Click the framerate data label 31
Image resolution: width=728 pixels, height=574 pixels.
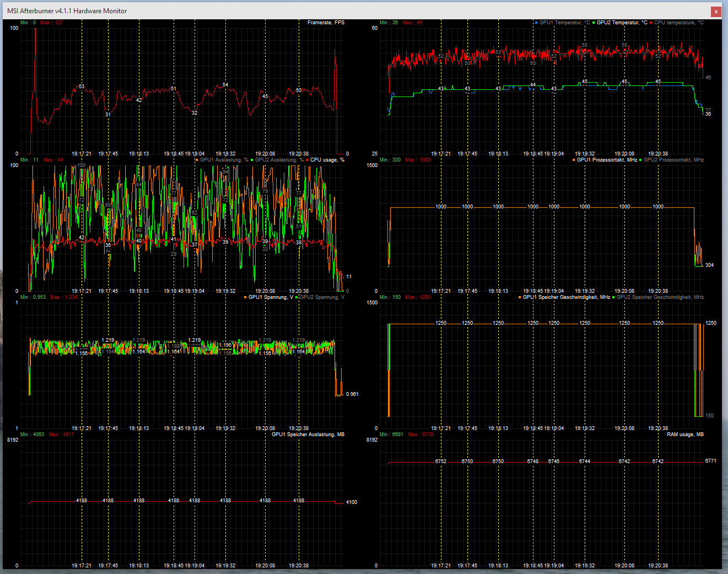pos(108,115)
